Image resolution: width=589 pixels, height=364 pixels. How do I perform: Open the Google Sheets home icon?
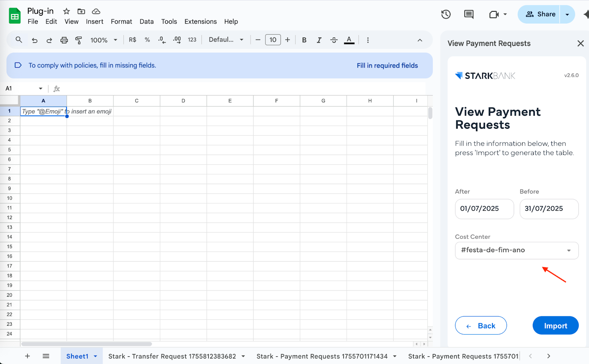click(15, 16)
